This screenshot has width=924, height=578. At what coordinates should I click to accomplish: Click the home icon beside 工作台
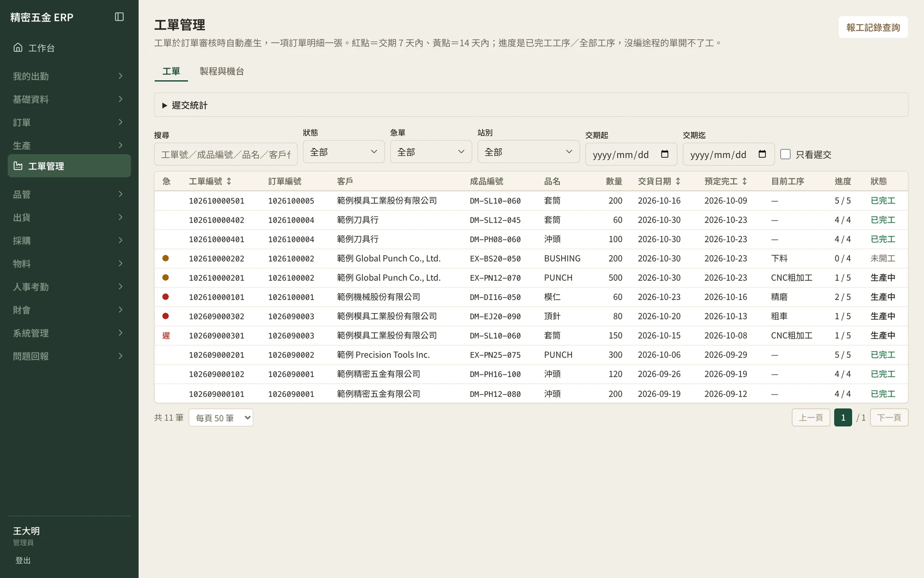point(18,47)
